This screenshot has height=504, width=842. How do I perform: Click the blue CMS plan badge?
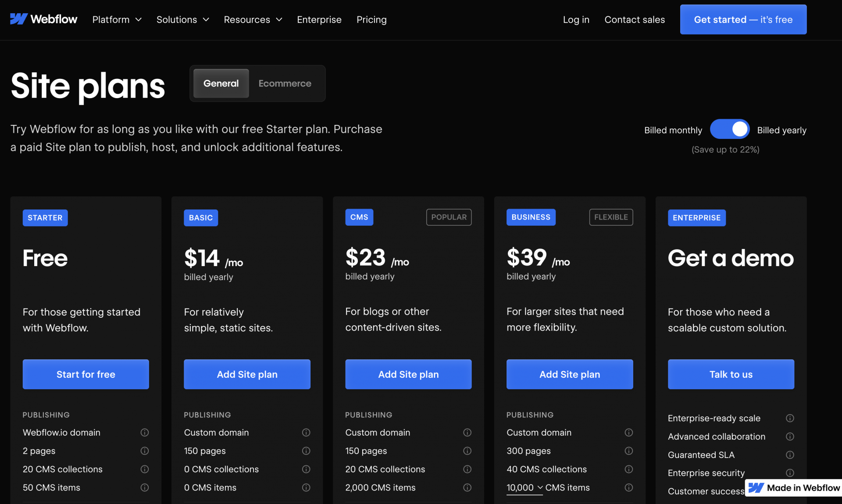[x=359, y=217]
